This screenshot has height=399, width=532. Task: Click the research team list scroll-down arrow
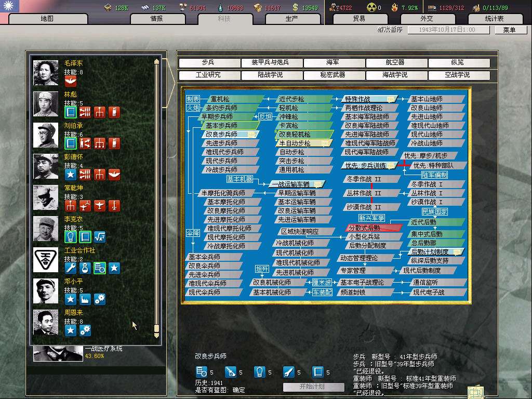156,335
